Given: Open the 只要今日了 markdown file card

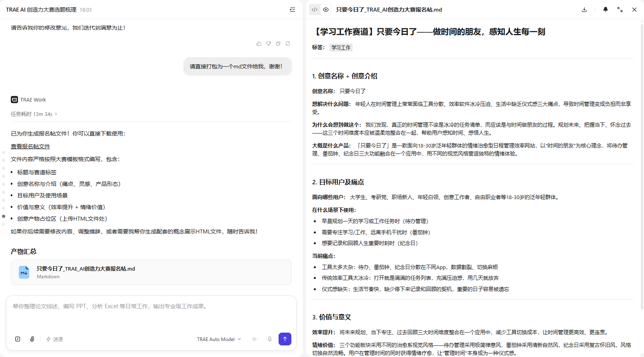Looking at the screenshot, I should (x=151, y=272).
